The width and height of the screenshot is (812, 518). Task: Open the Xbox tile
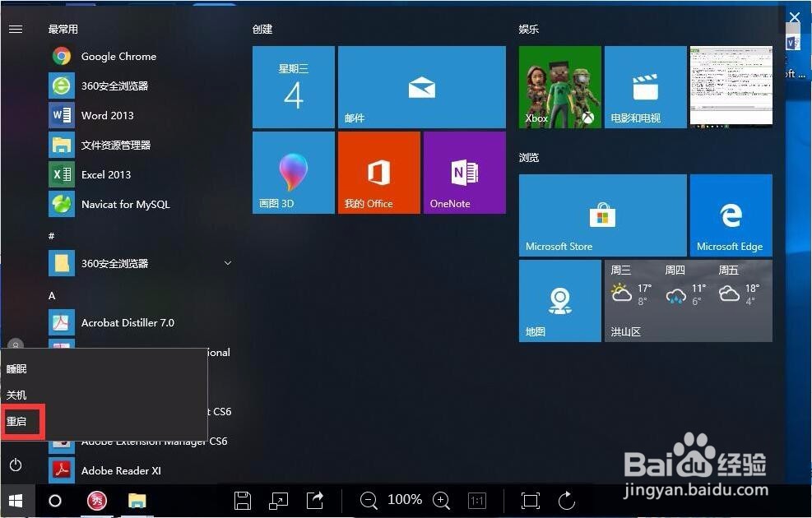pyautogui.click(x=559, y=86)
